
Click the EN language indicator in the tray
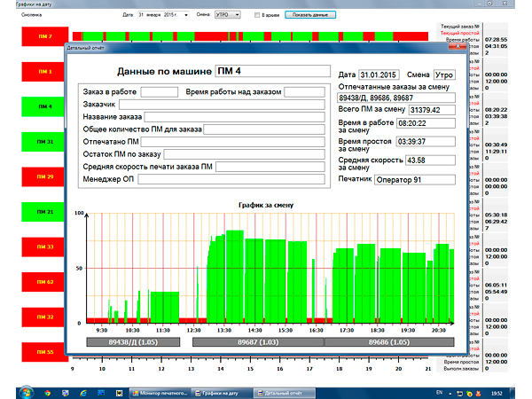point(439,391)
